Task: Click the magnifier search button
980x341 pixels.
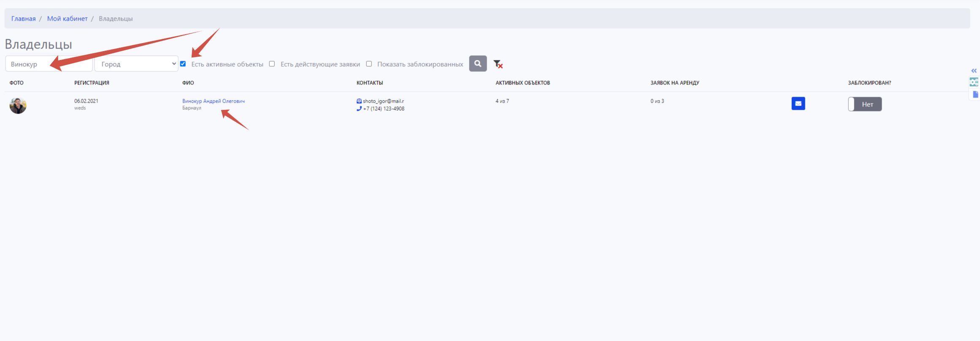Action: pos(477,64)
